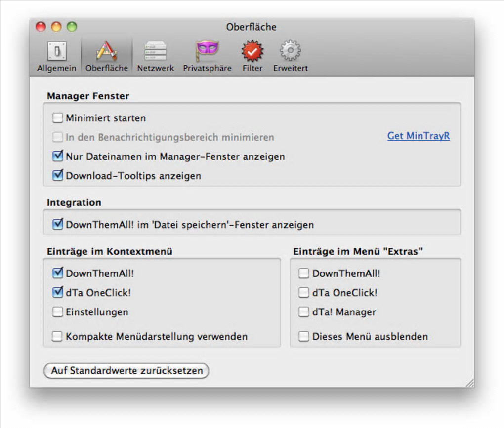Uncheck dTa OneClick! in Kontextmenü entries
Image resolution: width=504 pixels, height=428 pixels.
click(x=58, y=292)
